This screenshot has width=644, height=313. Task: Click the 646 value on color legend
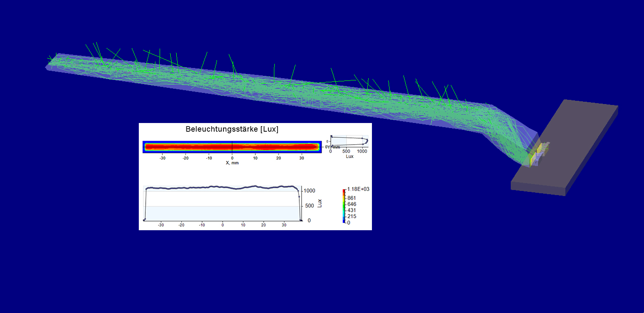(x=352, y=204)
